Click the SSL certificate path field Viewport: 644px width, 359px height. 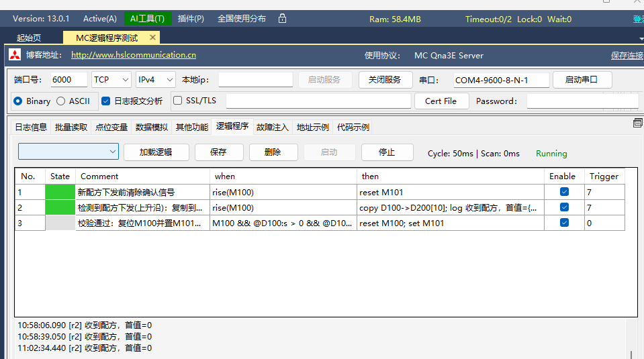(x=318, y=101)
